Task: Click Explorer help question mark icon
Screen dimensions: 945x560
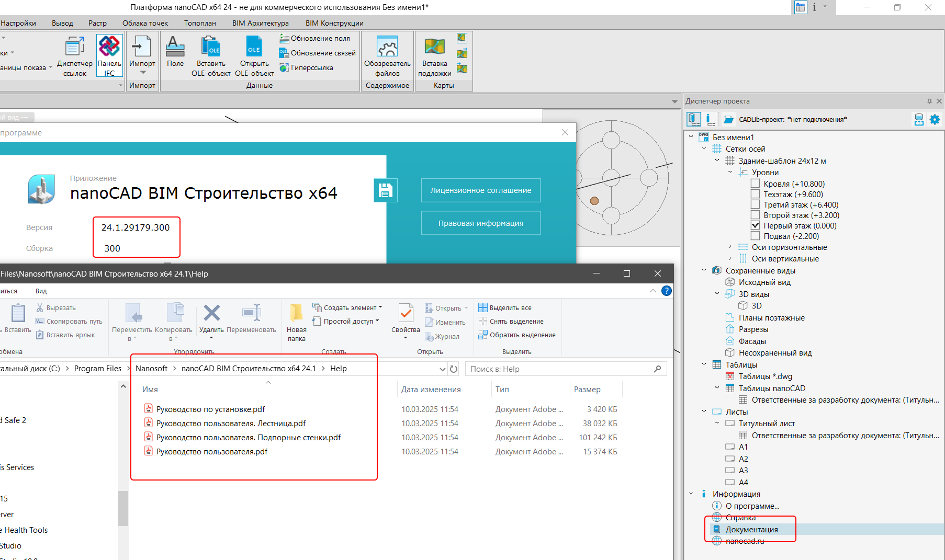Action: 666,291
